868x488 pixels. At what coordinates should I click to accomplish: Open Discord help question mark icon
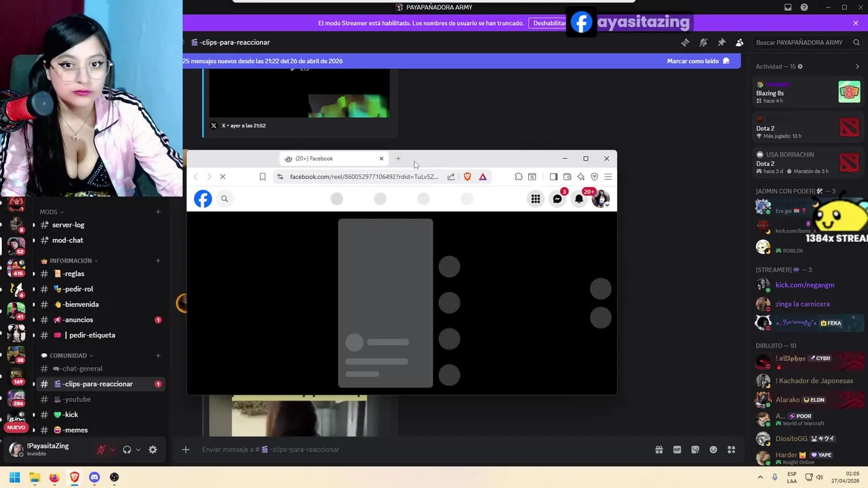pyautogui.click(x=804, y=7)
